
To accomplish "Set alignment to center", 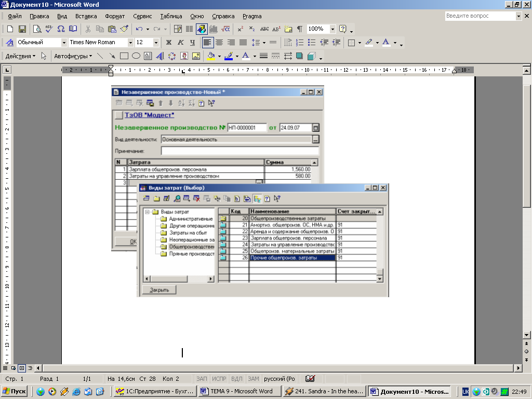I will click(x=219, y=43).
